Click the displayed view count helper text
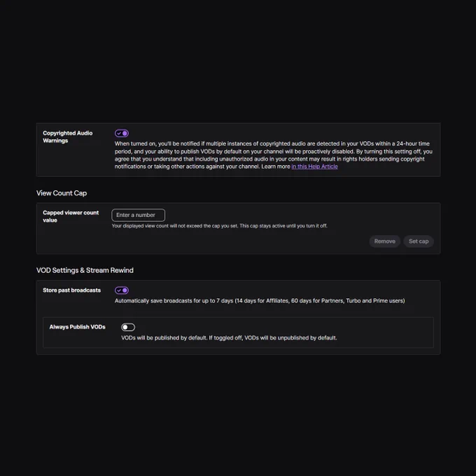The height and width of the screenshot is (476, 476). (220, 226)
